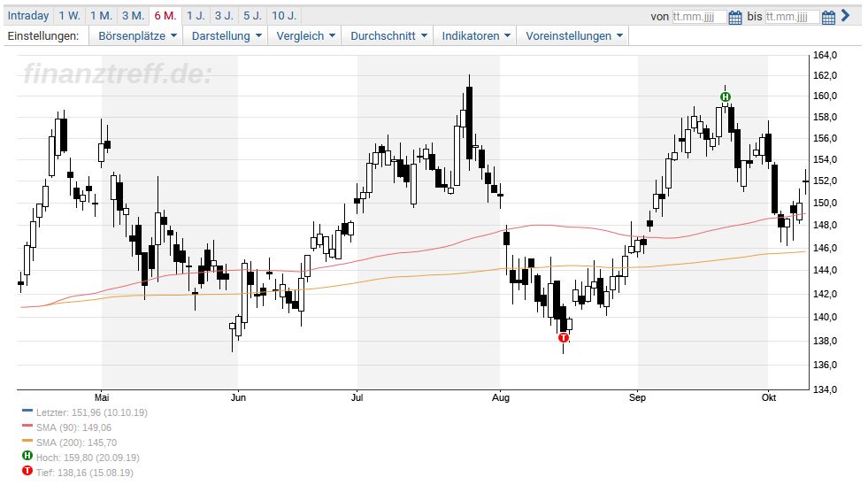
Task: Open the Börsenplätze dropdown
Action: tap(136, 36)
